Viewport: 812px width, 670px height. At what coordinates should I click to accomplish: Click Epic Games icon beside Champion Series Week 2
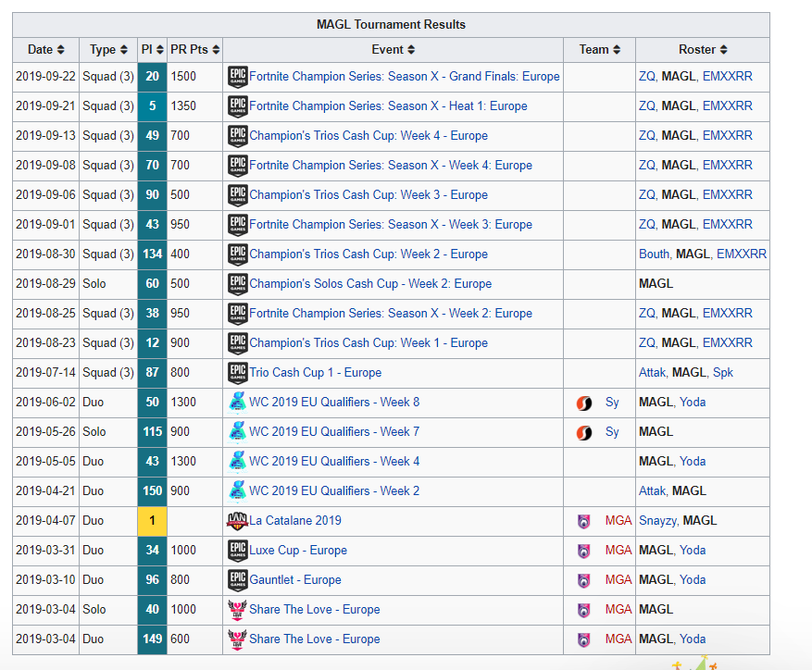coord(238,314)
